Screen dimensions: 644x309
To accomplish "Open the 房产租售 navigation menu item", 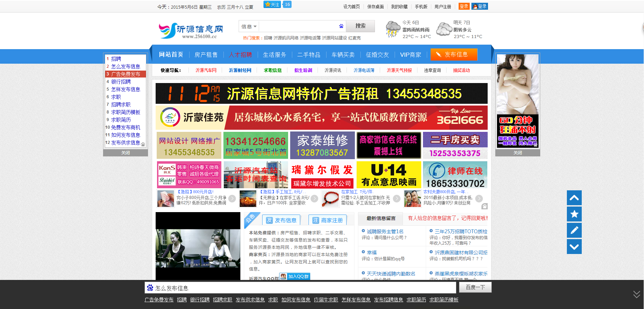I will point(206,55).
